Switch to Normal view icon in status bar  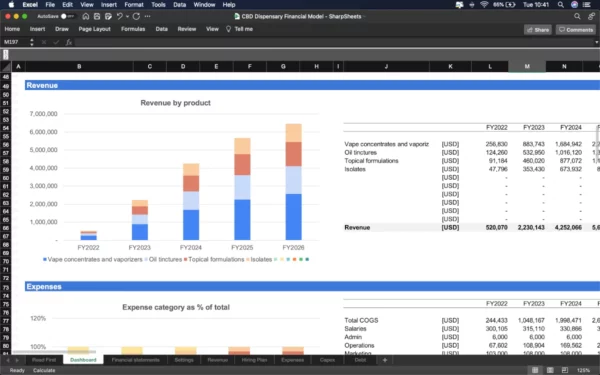[x=535, y=370]
